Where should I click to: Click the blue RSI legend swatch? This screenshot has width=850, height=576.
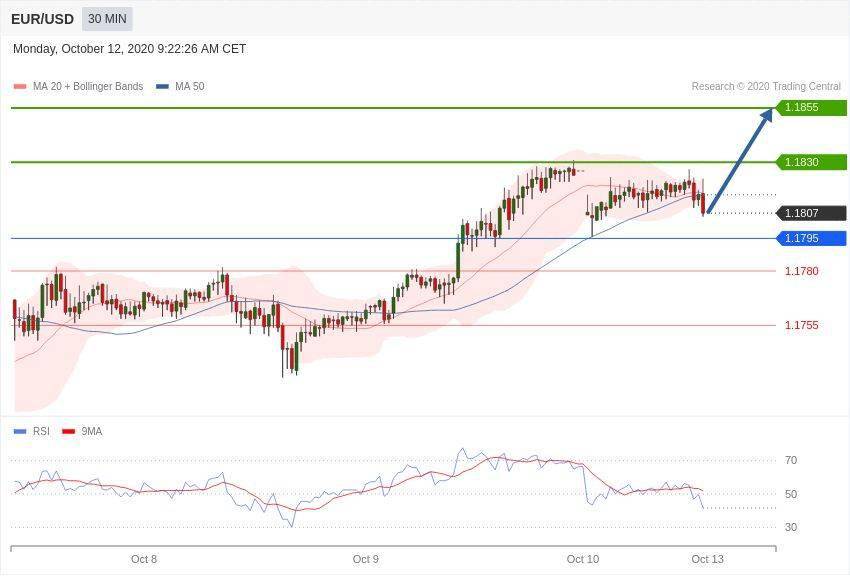point(20,431)
